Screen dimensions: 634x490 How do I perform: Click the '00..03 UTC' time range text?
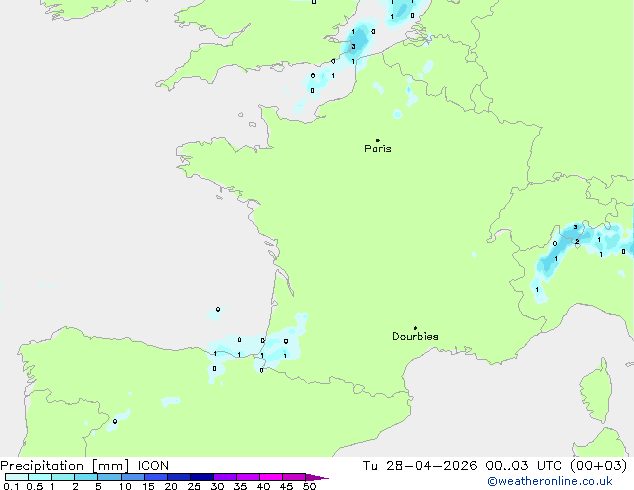524,466
